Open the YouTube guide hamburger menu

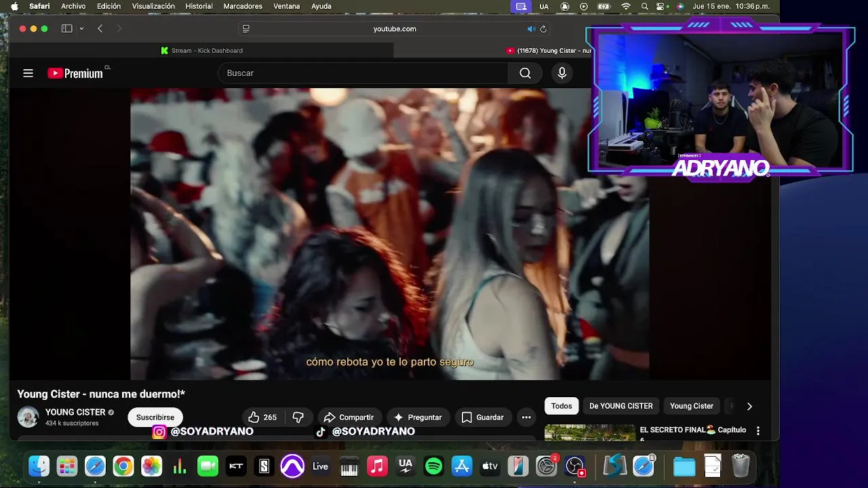(28, 73)
